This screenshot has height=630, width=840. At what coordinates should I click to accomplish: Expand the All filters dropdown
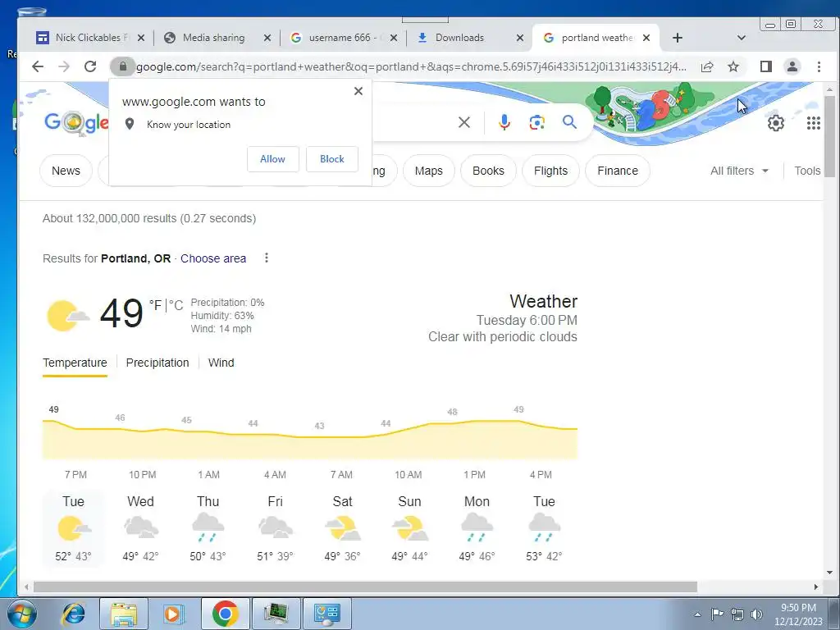pos(739,171)
